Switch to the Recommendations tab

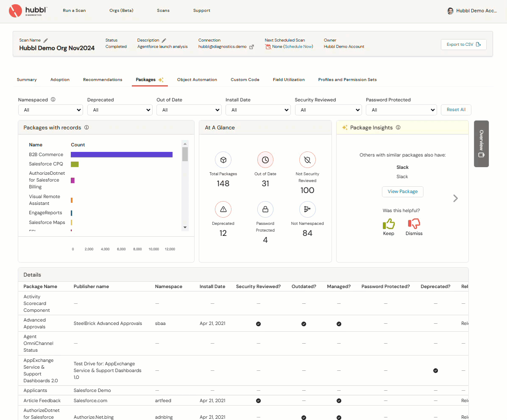(103, 80)
